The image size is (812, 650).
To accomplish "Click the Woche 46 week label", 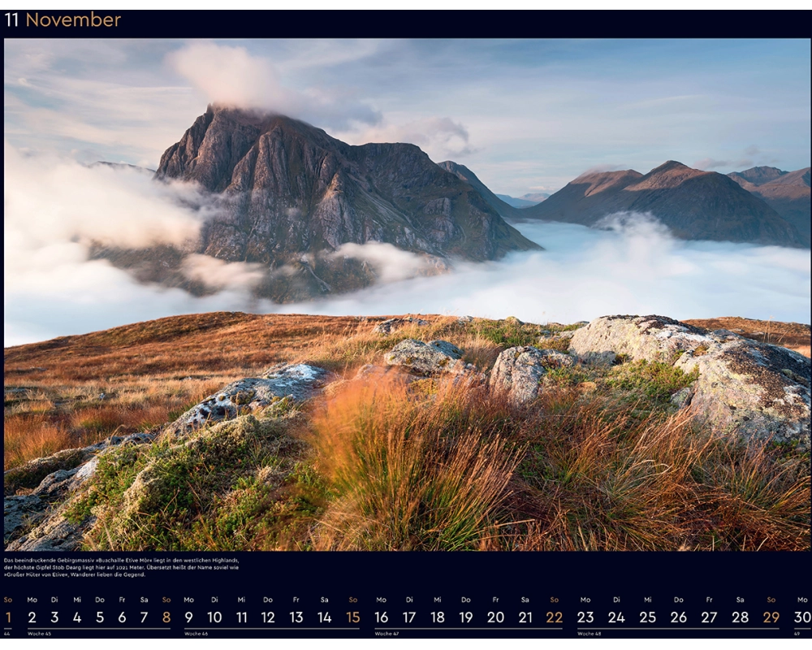I will click(x=197, y=634).
